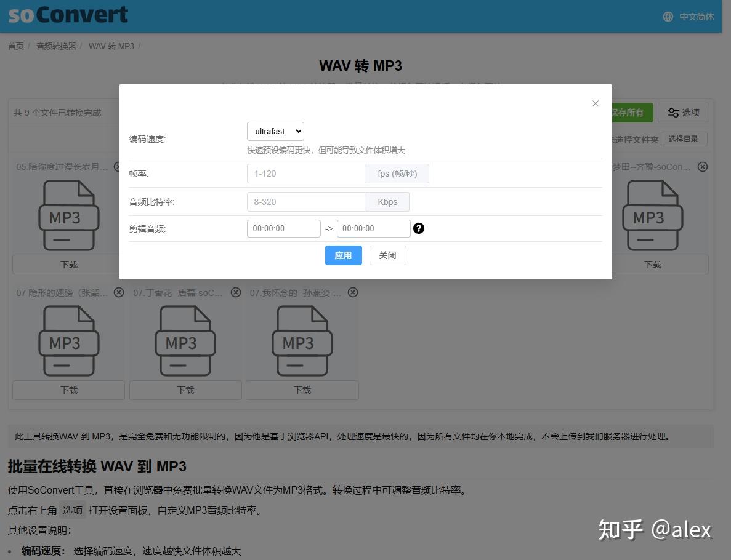Image resolution: width=731 pixels, height=560 pixels.
Task: Remove file 07.丁香花--唐磊 via its X icon
Action: pos(235,292)
